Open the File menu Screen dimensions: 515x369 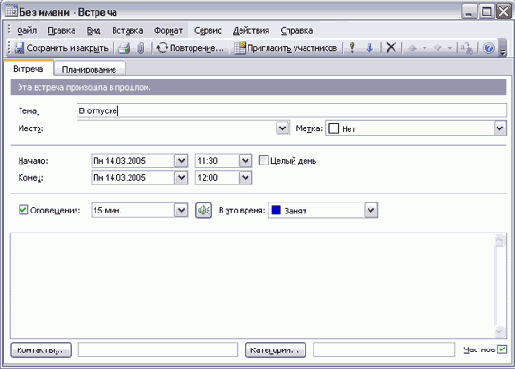(x=27, y=31)
